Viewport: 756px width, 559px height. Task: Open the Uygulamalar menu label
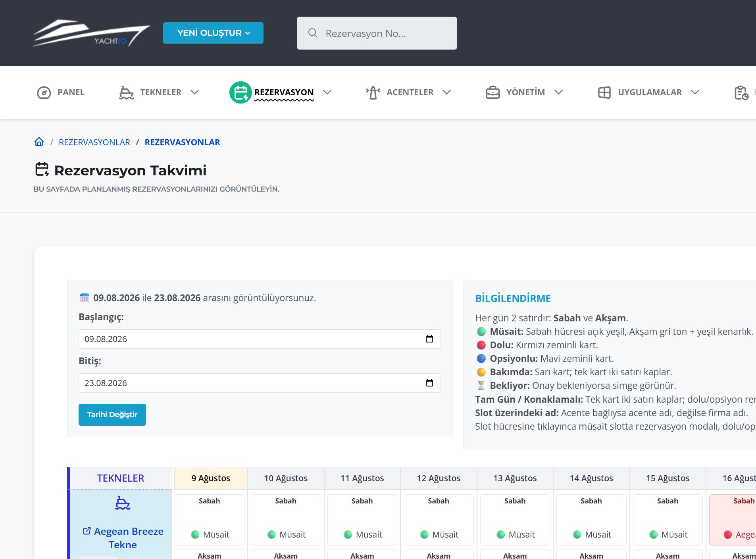coord(650,92)
